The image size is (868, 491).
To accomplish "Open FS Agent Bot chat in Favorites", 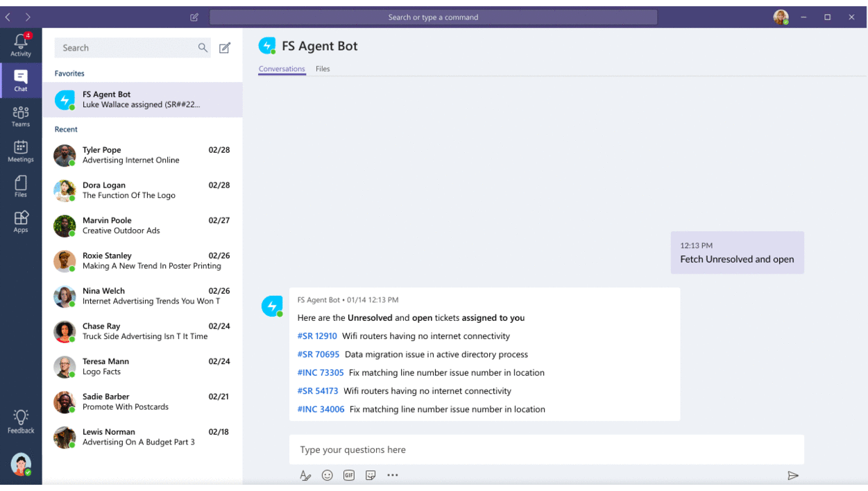I will tap(142, 100).
